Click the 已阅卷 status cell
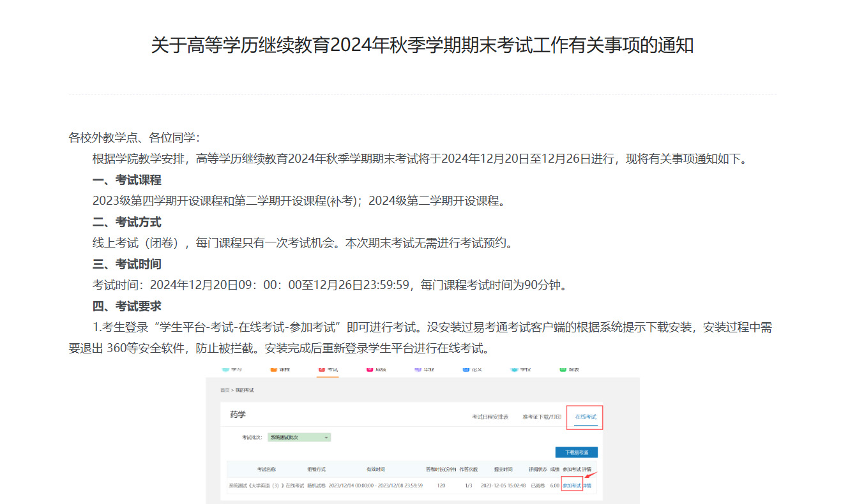The width and height of the screenshot is (857, 504). pyautogui.click(x=538, y=485)
